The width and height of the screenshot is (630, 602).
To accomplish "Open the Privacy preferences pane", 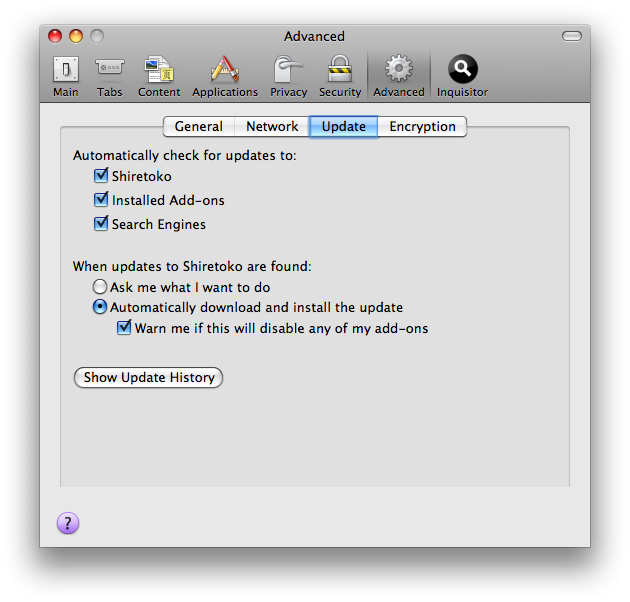I will click(x=288, y=76).
